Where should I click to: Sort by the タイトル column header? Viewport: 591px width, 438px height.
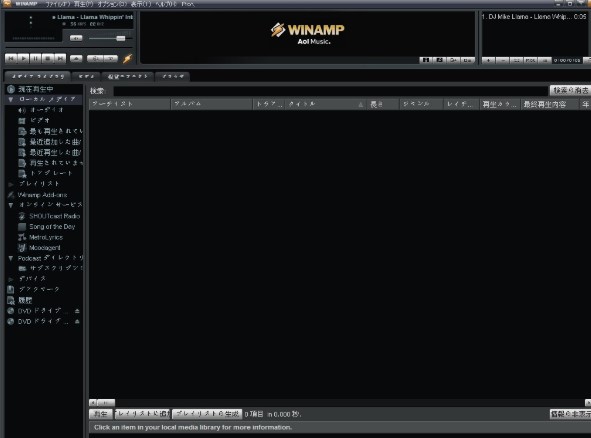tap(326, 104)
